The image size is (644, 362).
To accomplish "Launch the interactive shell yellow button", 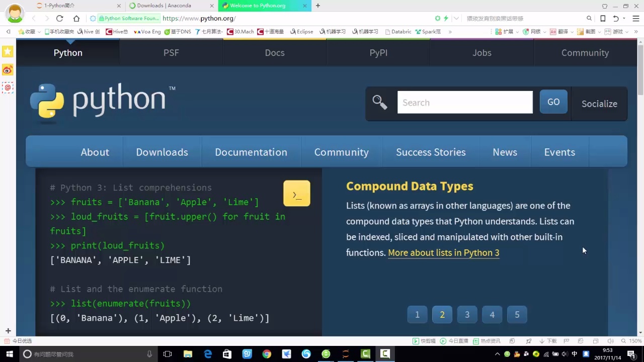I will [x=297, y=194].
